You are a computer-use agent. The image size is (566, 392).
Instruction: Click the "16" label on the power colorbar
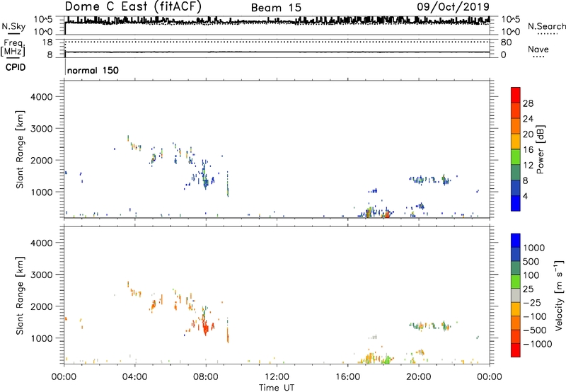click(528, 149)
